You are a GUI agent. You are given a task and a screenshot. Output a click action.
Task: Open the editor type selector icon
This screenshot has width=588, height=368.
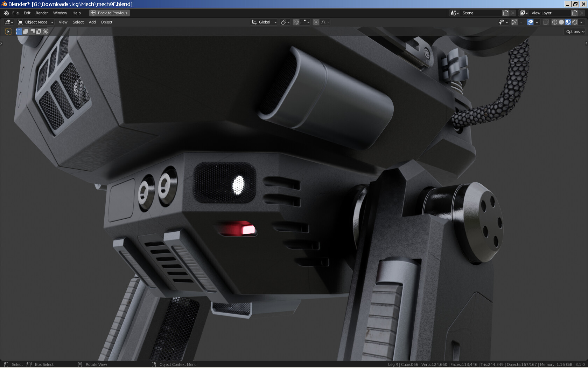point(7,22)
